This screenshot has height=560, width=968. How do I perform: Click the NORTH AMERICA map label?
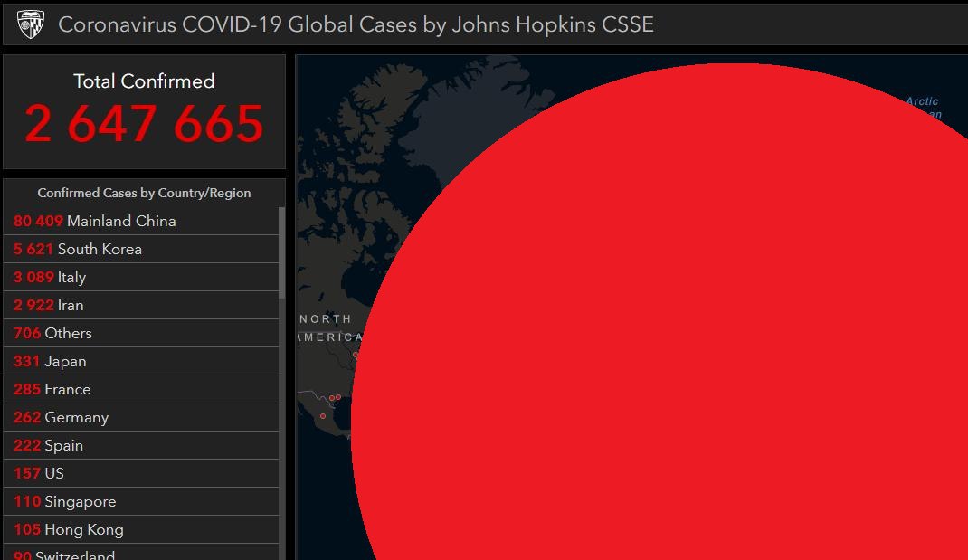pyautogui.click(x=330, y=327)
